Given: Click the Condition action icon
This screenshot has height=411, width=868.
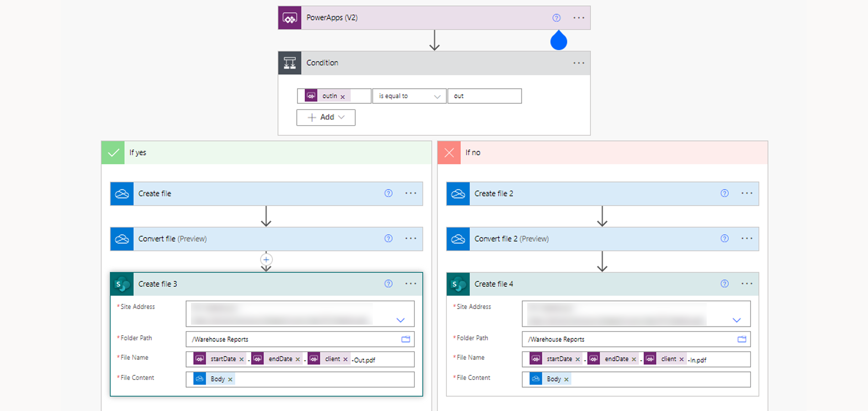Looking at the screenshot, I should click(290, 63).
